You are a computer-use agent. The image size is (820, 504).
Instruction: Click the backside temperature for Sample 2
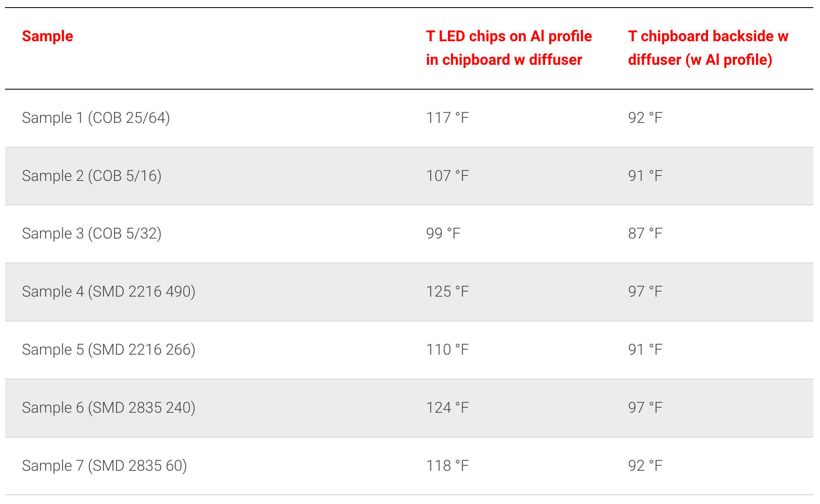coord(645,176)
